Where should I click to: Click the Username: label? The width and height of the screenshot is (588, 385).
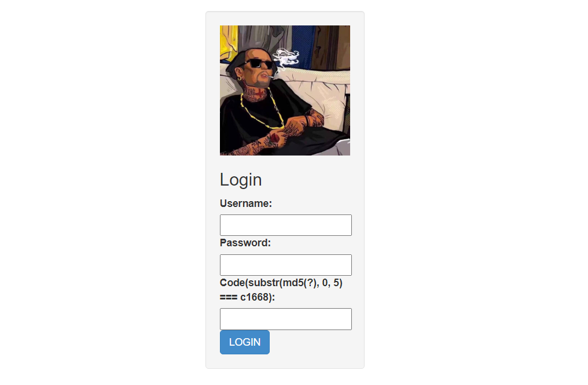(245, 203)
